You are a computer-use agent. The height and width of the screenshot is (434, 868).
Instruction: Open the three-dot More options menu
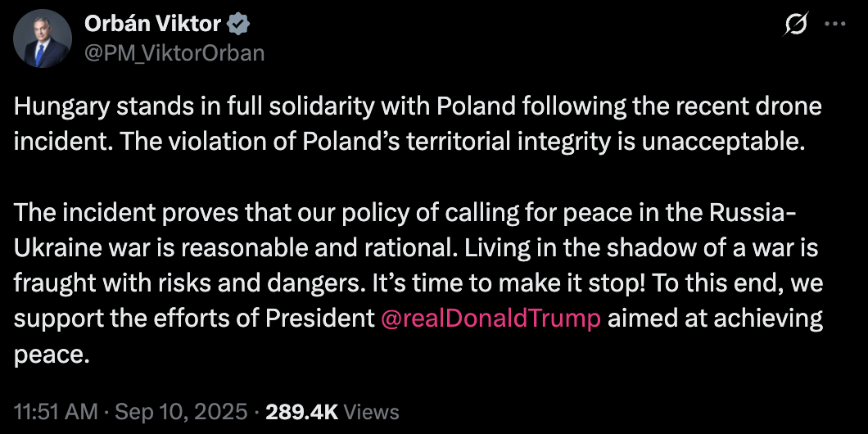point(834,25)
